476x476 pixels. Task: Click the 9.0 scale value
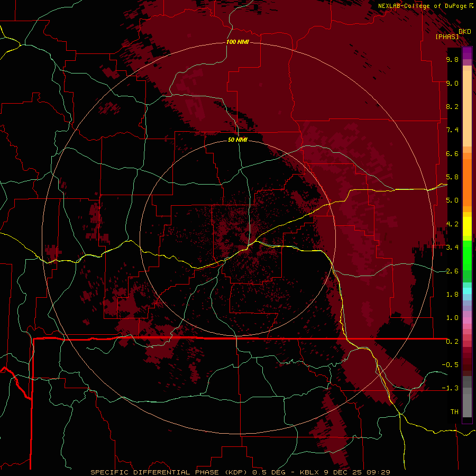[452, 83]
